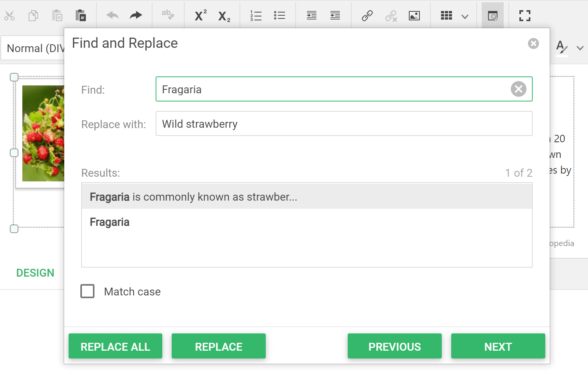The height and width of the screenshot is (373, 588).
Task: Click the Paste from Word icon
Action: (x=81, y=16)
